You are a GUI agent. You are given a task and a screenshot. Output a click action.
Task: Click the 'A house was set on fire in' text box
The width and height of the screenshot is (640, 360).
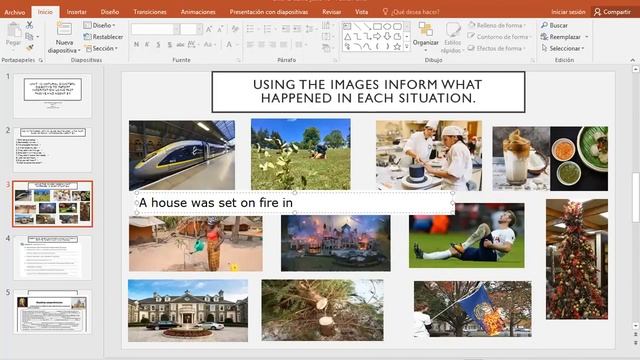295,202
